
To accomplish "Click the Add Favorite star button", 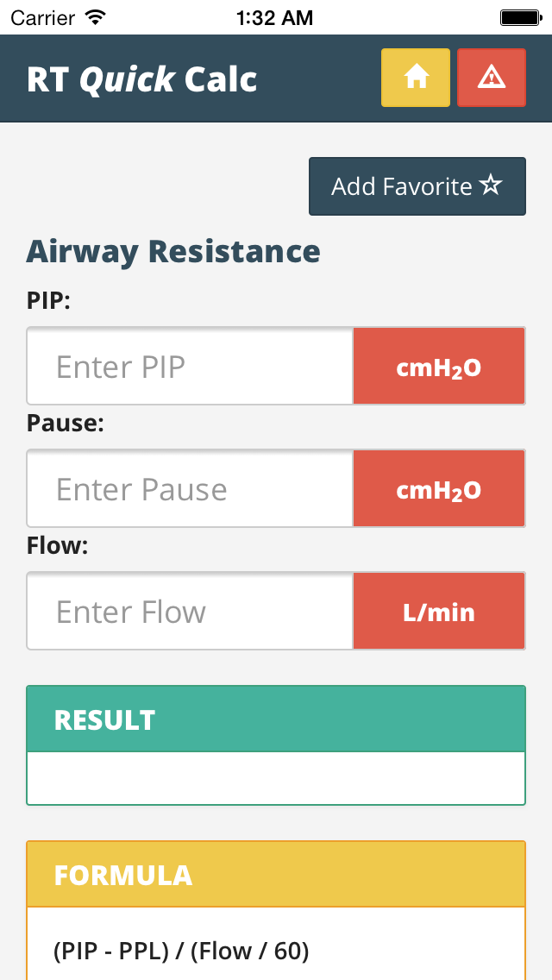I will tap(417, 186).
